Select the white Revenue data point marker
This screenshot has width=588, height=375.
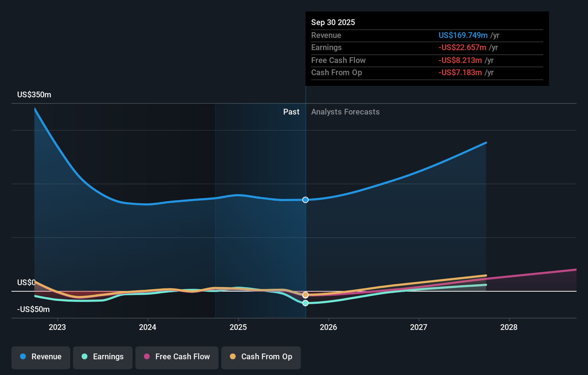pos(305,200)
